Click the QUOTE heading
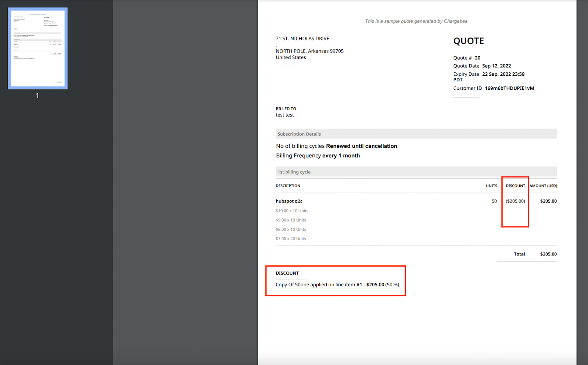Viewport: 588px width, 365px height. (469, 41)
